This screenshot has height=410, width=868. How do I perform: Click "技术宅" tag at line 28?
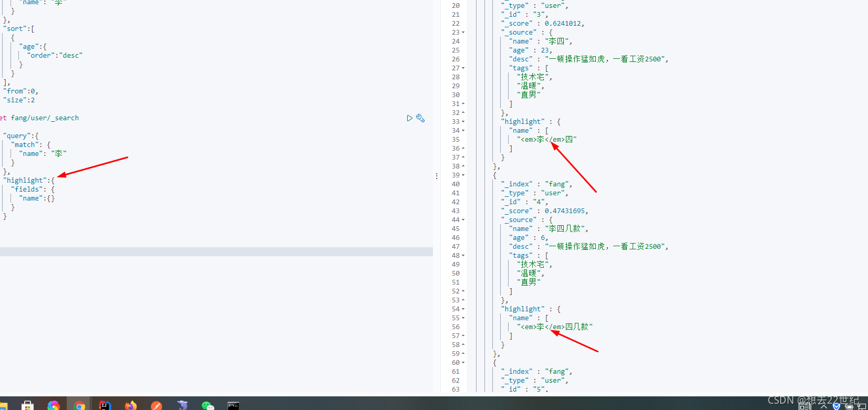click(x=535, y=77)
